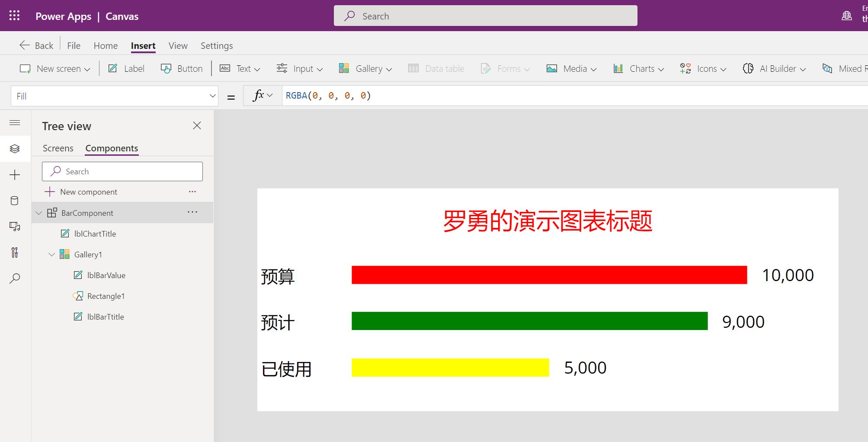Collapse the Gallery1 node

point(51,254)
